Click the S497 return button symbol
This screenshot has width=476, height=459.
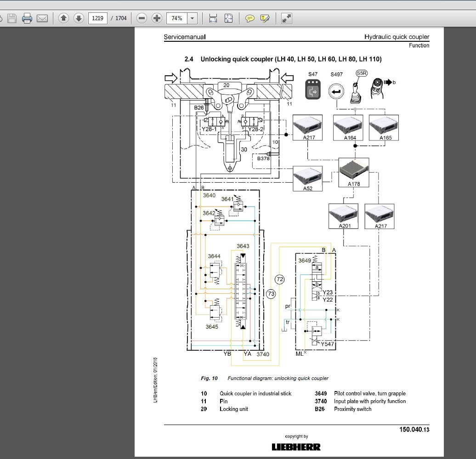click(x=336, y=91)
